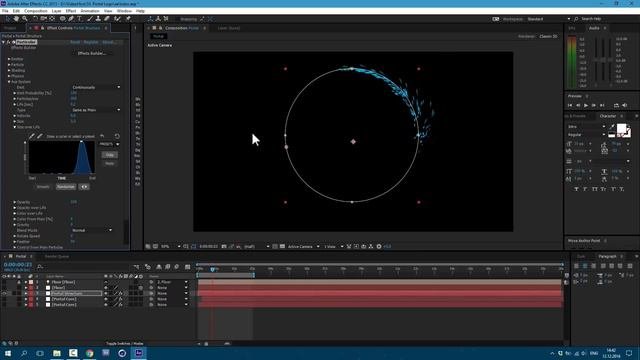Toggle mute audio in Preview panel
This screenshot has height=360, width=640.
(624, 105)
